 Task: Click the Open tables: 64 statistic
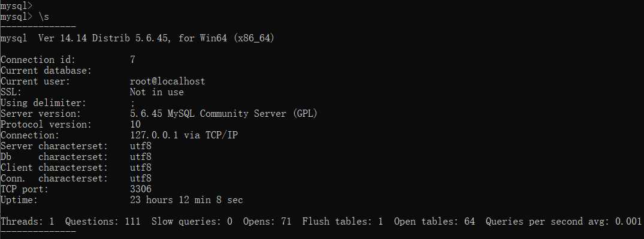(434, 222)
